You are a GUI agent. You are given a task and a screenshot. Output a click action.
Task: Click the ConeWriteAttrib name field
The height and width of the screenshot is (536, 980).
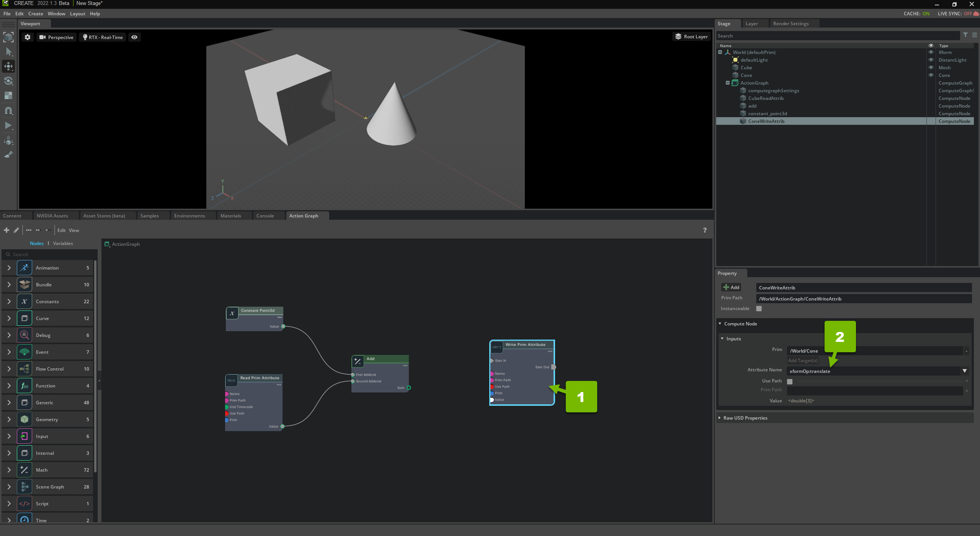click(864, 288)
